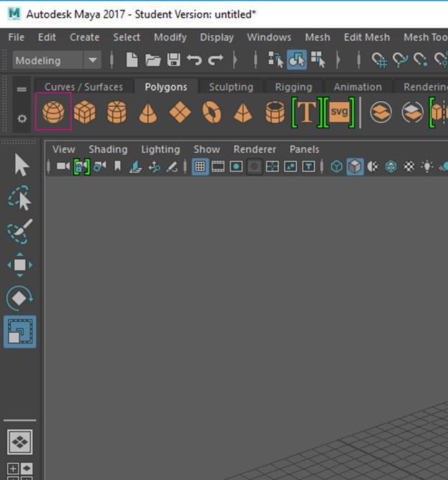Image resolution: width=448 pixels, height=480 pixels.
Task: Choose the Select tool arrow
Action: click(x=21, y=165)
